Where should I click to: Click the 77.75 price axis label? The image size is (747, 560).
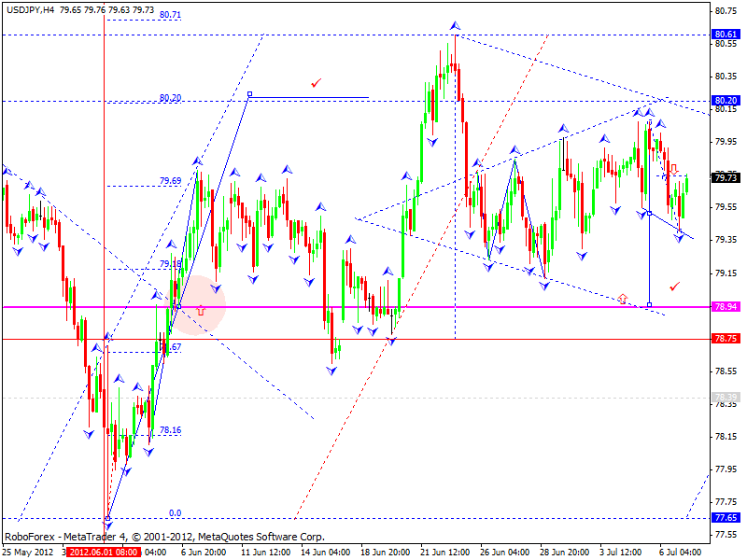[x=726, y=502]
